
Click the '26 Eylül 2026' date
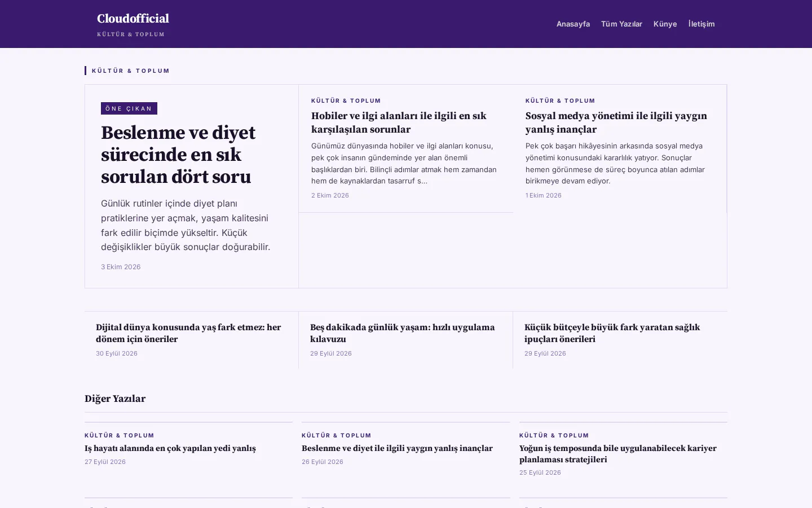(x=323, y=462)
